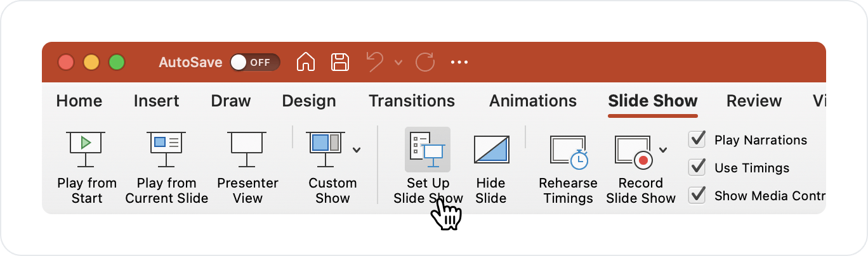Expand the Undo history dropdown arrow
Screen dimensions: 868x256
click(398, 62)
